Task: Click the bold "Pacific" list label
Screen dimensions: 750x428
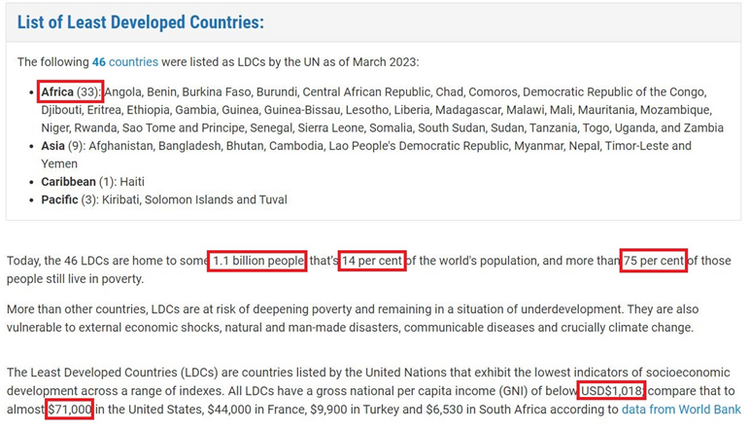Action: click(x=59, y=200)
